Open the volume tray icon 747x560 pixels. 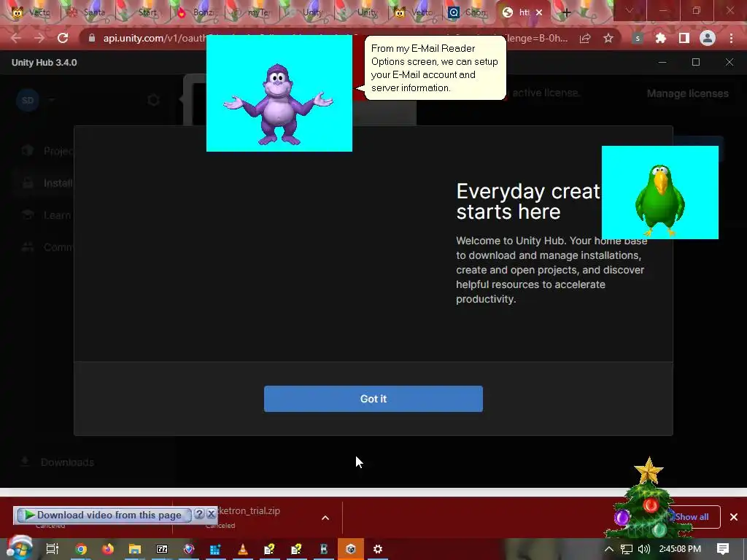[x=644, y=549]
